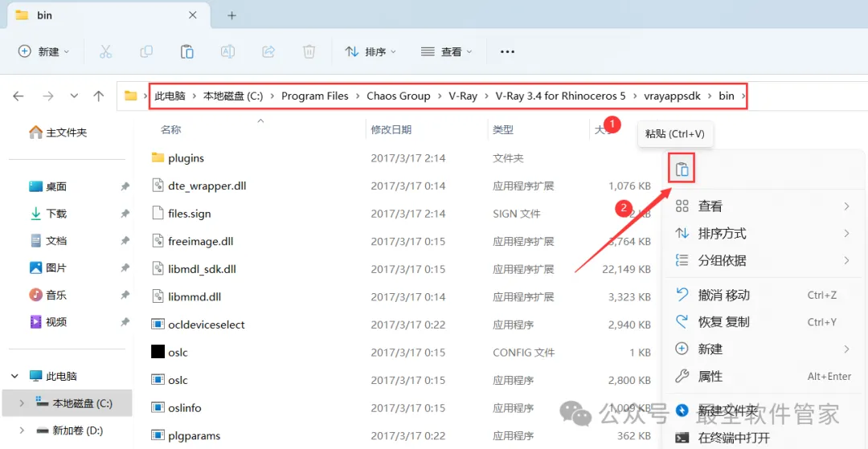Go back with the left arrow
868x449 pixels.
pyautogui.click(x=18, y=96)
